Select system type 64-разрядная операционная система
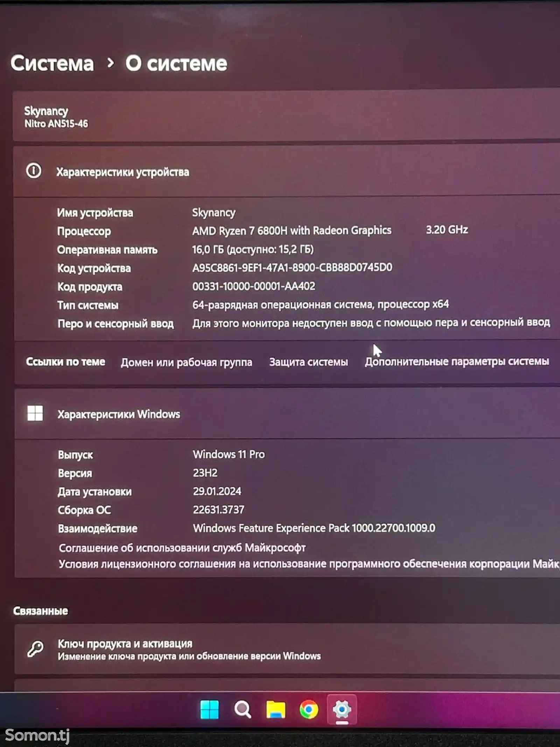This screenshot has height=747, width=560. tap(321, 304)
